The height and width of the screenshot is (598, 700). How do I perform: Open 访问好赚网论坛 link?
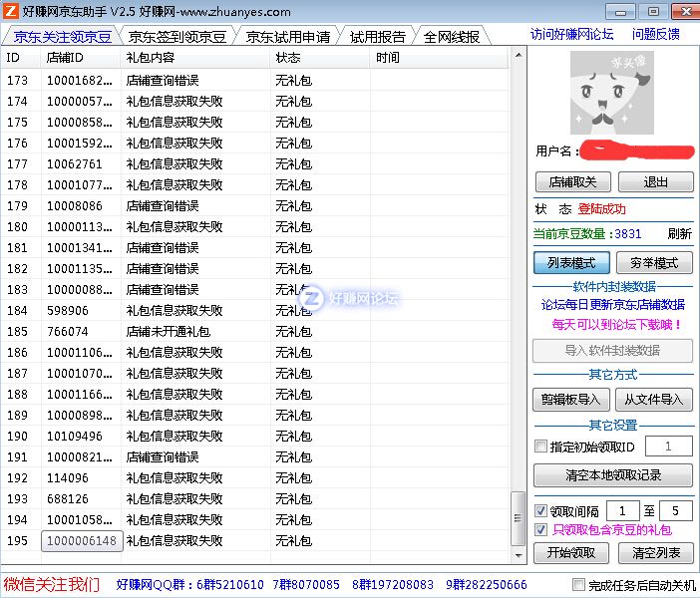click(x=571, y=34)
